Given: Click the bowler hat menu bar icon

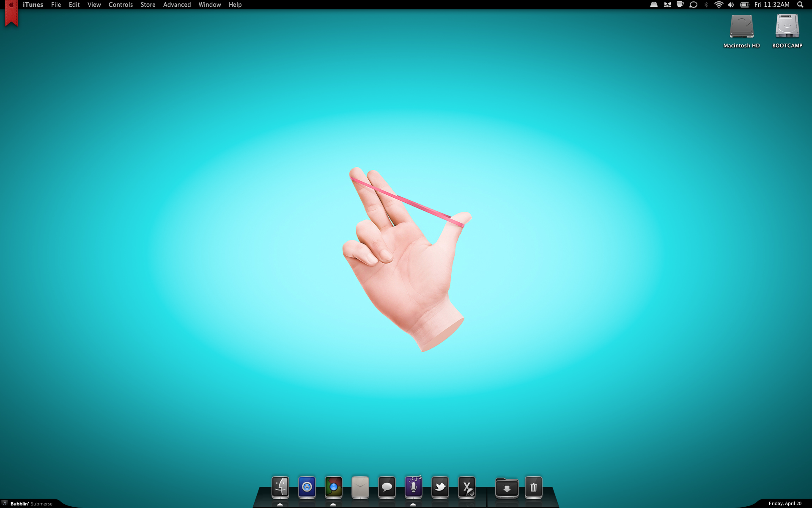Looking at the screenshot, I should tap(653, 5).
